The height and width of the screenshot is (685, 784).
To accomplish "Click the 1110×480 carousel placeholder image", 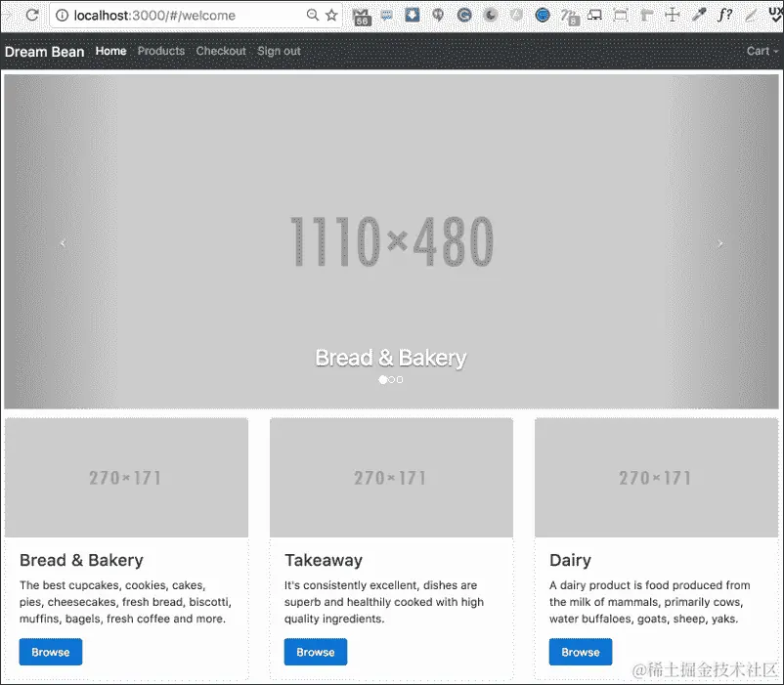I will [x=391, y=241].
